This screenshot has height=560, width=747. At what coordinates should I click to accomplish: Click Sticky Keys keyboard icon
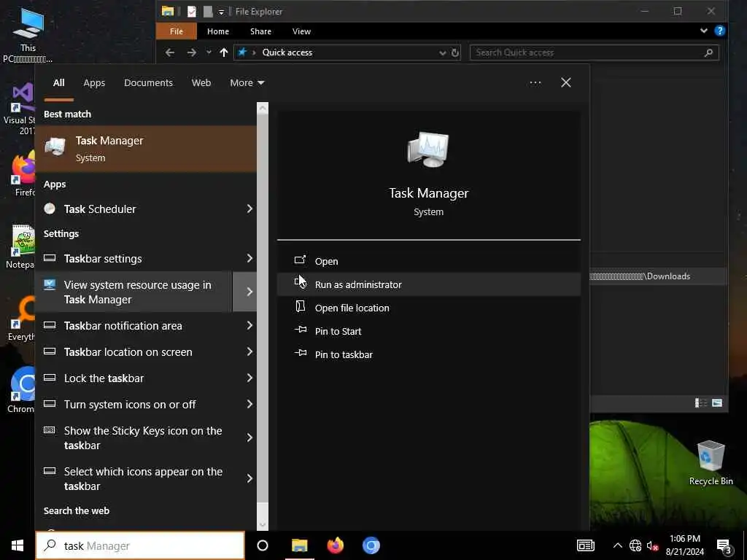coord(50,430)
